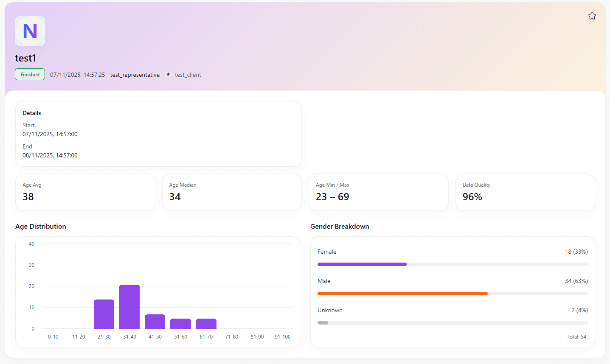610x364 pixels.
Task: Click the Age Median card
Action: [232, 192]
